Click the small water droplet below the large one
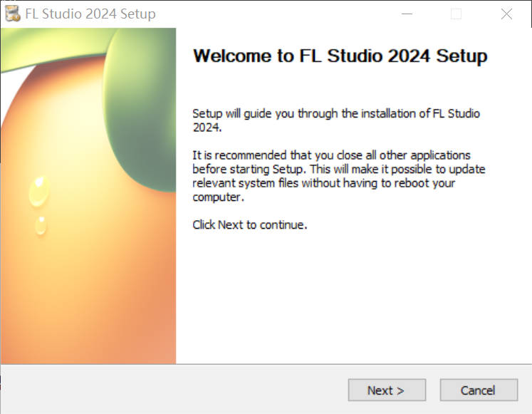Screen dimensions: 532x414 pyautogui.click(x=41, y=224)
